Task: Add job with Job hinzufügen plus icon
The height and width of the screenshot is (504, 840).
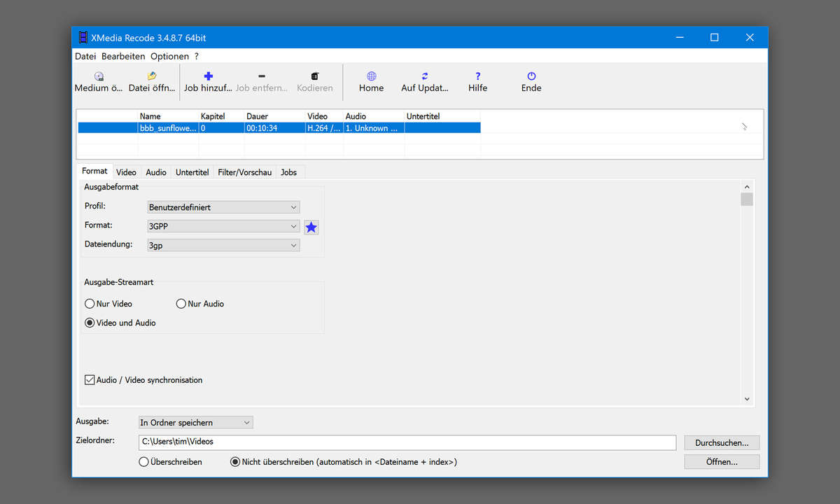Action: click(208, 76)
